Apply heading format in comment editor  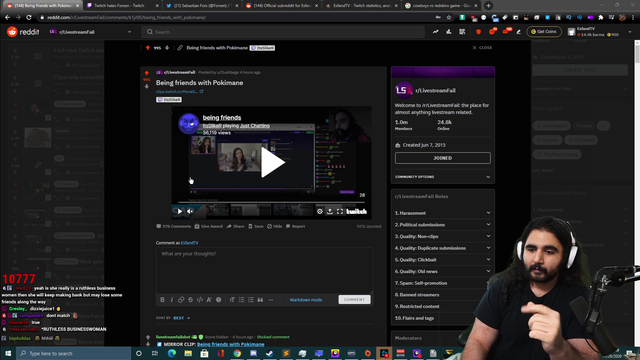click(x=232, y=300)
